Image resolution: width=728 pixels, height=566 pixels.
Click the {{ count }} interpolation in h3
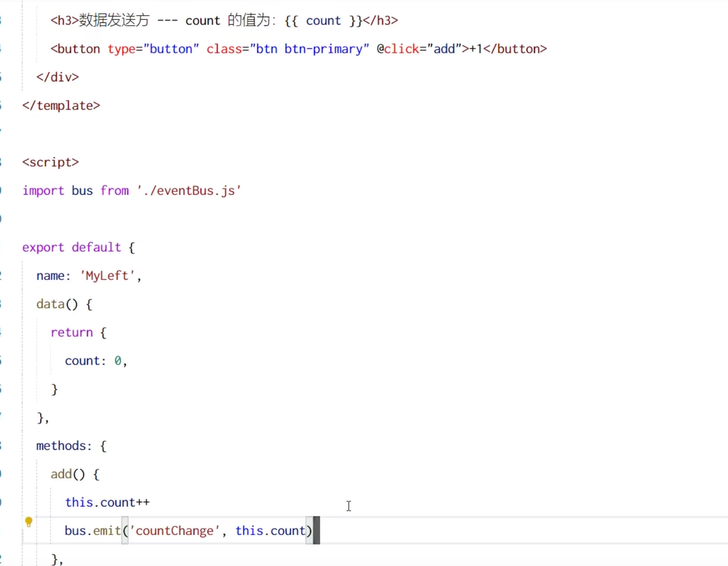pyautogui.click(x=324, y=20)
